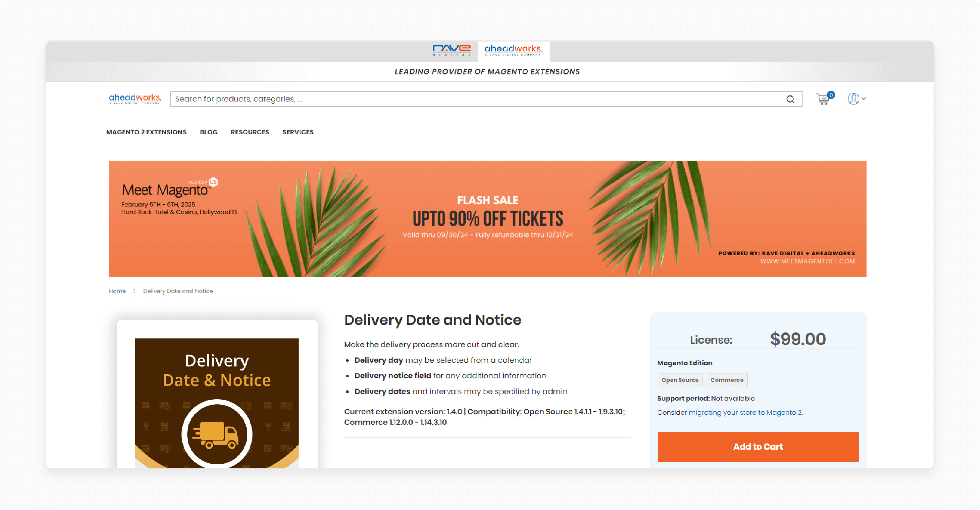This screenshot has width=980, height=510.
Task: Click the Delivery Date and Notice breadcrumb
Action: coord(178,291)
